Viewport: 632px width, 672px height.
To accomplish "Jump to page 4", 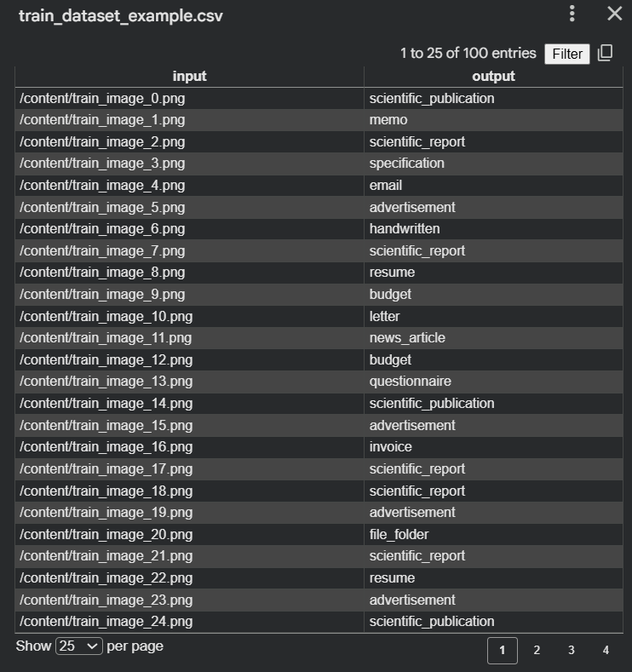I will [x=606, y=650].
